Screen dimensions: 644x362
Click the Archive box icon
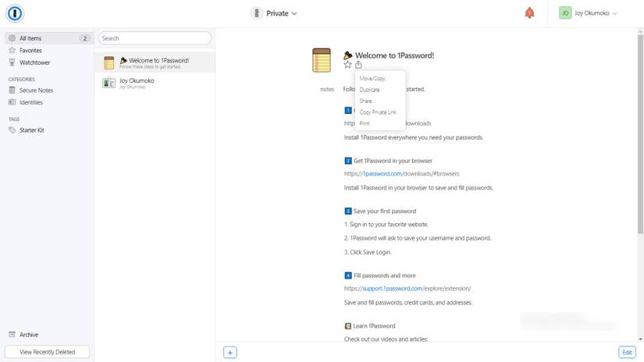pyautogui.click(x=12, y=335)
